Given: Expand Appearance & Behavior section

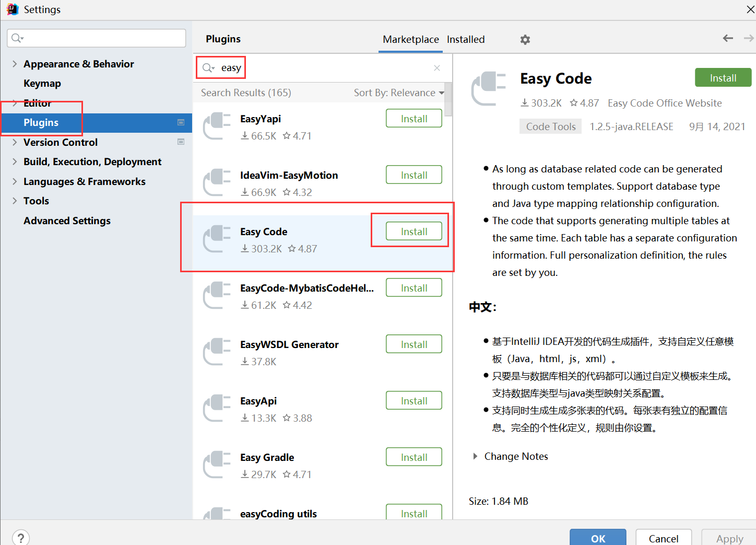Looking at the screenshot, I should point(15,64).
